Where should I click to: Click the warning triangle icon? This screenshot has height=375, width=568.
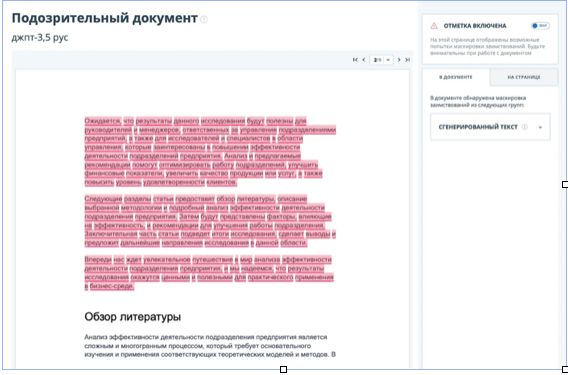(x=434, y=26)
